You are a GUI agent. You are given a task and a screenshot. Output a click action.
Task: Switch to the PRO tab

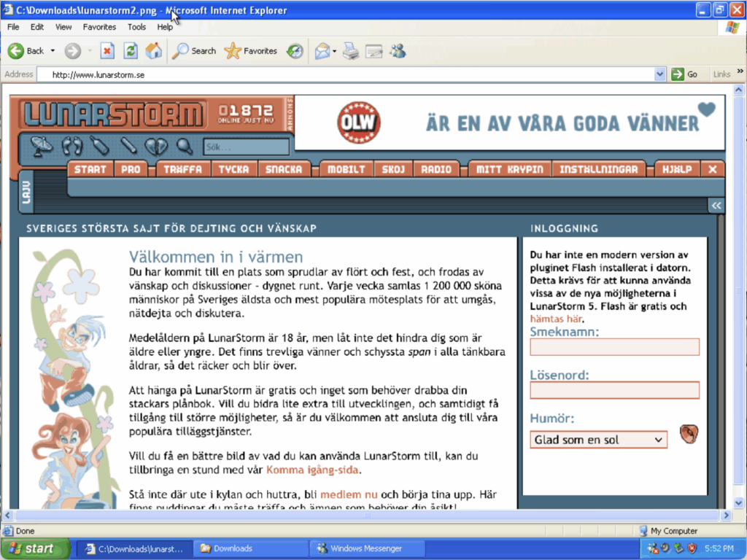click(131, 169)
